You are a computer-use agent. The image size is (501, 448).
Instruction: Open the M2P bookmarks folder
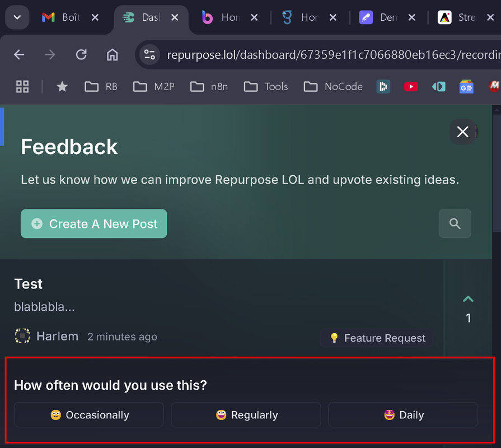(x=154, y=87)
